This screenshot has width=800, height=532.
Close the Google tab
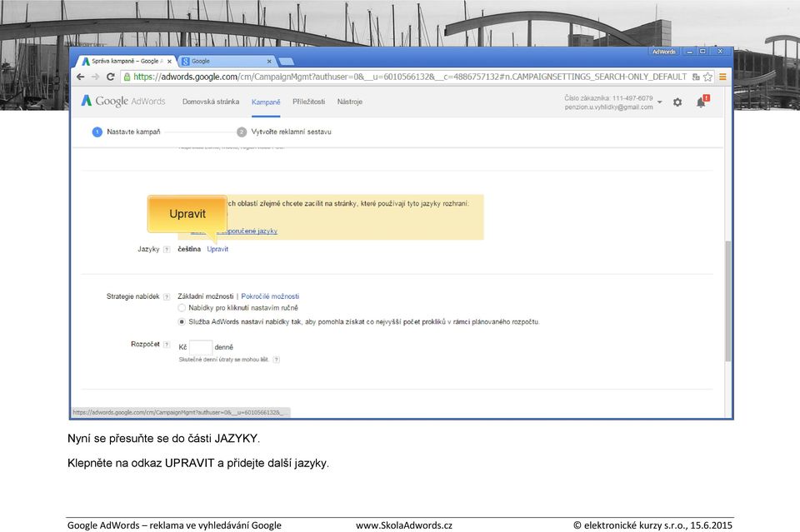269,61
